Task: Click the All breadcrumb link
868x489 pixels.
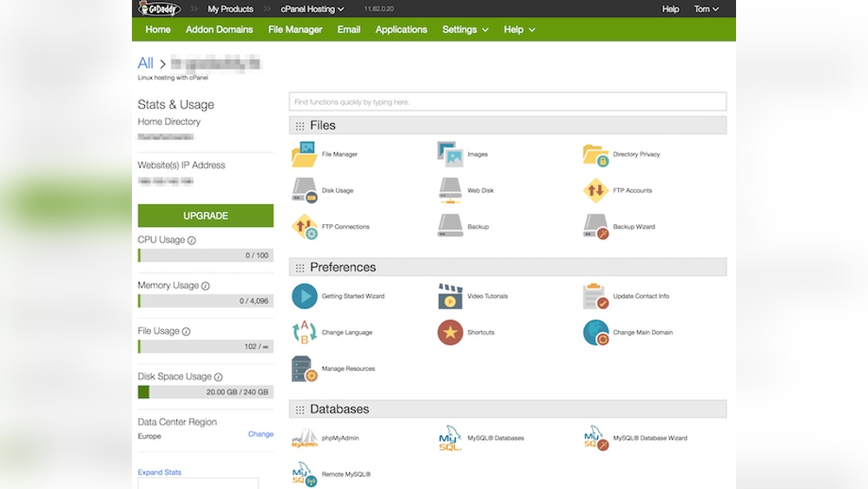Action: click(146, 63)
